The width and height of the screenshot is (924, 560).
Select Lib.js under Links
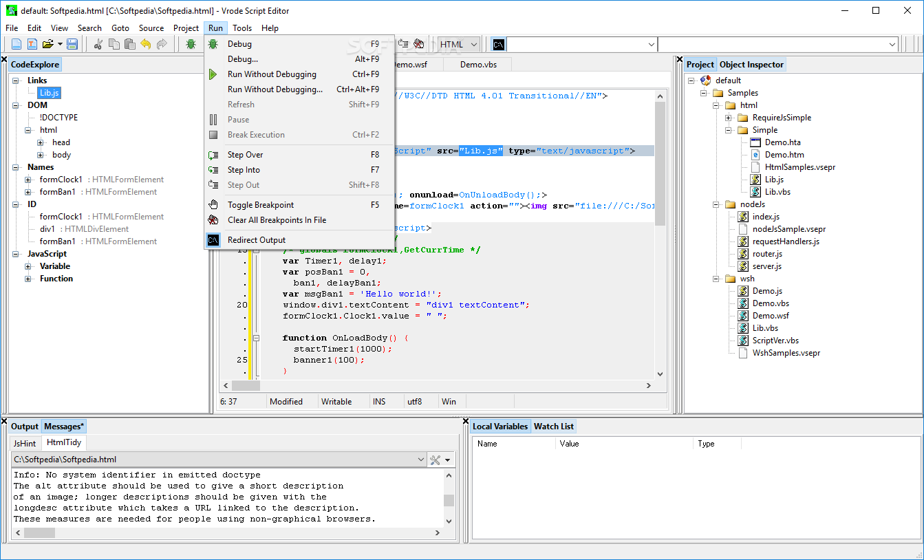pyautogui.click(x=50, y=93)
